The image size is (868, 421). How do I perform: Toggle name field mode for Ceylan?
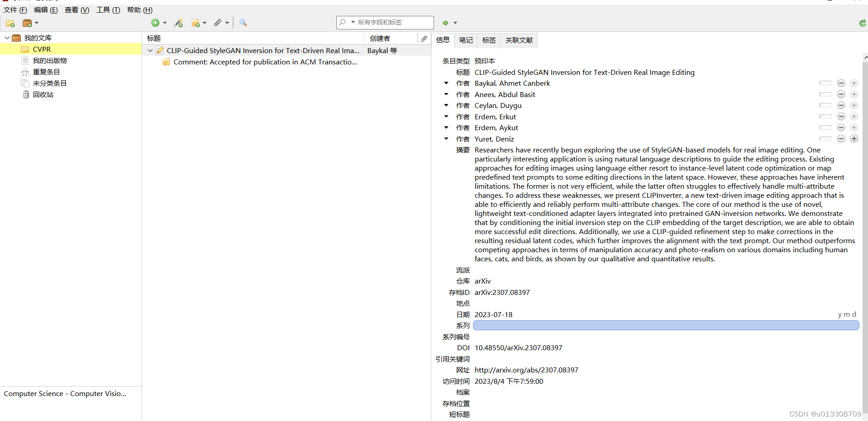pos(825,105)
